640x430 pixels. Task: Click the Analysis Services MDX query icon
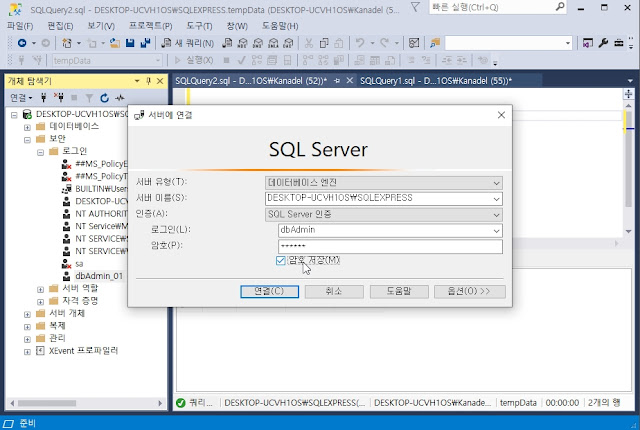pos(242,43)
